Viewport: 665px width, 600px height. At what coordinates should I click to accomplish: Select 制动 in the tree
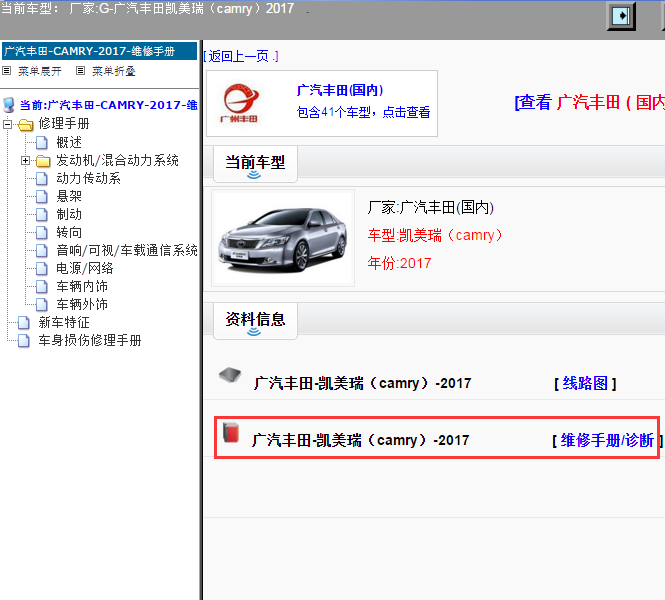tap(69, 215)
